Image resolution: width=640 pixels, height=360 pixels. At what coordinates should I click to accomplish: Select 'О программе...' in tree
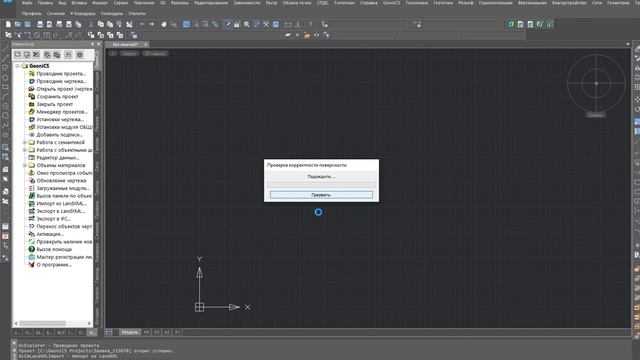(x=54, y=264)
